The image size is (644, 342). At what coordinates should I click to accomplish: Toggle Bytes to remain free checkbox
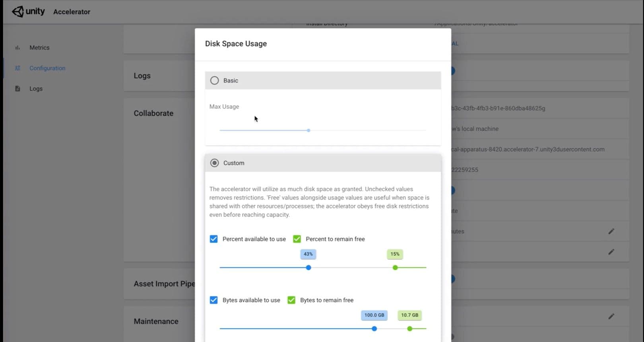coord(291,300)
